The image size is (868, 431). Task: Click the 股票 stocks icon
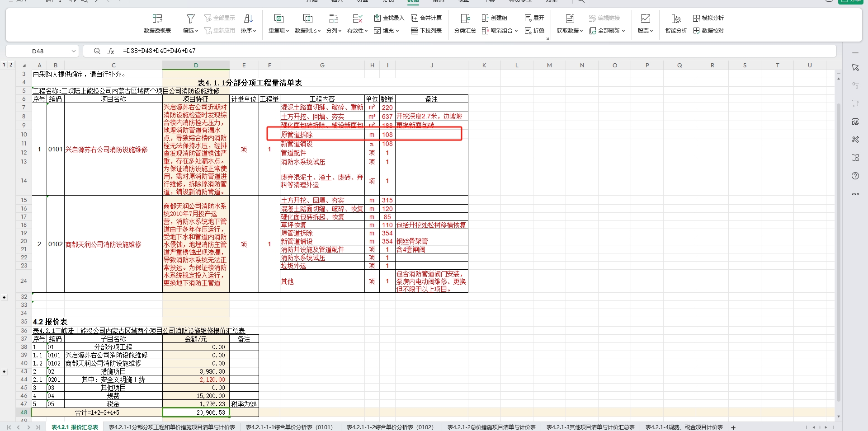click(x=646, y=19)
